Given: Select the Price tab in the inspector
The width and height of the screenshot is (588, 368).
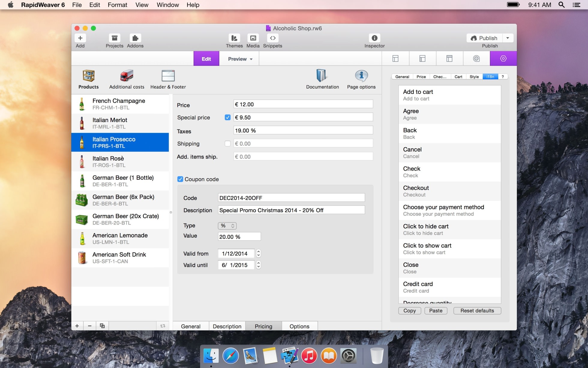Looking at the screenshot, I should pos(421,77).
